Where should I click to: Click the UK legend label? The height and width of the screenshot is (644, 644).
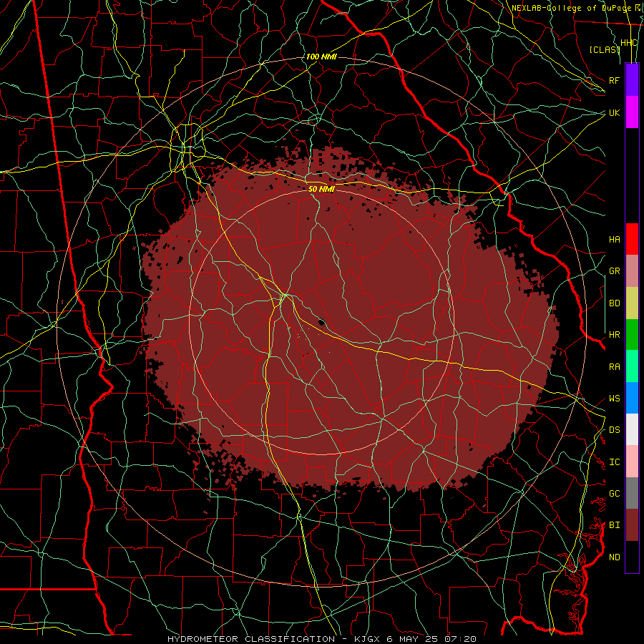[x=614, y=112]
